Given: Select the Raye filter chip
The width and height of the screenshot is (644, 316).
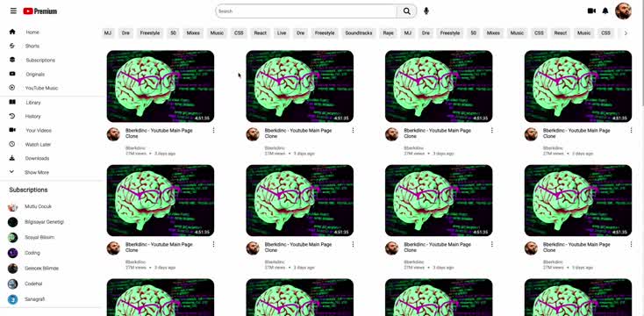Looking at the screenshot, I should coord(388,32).
